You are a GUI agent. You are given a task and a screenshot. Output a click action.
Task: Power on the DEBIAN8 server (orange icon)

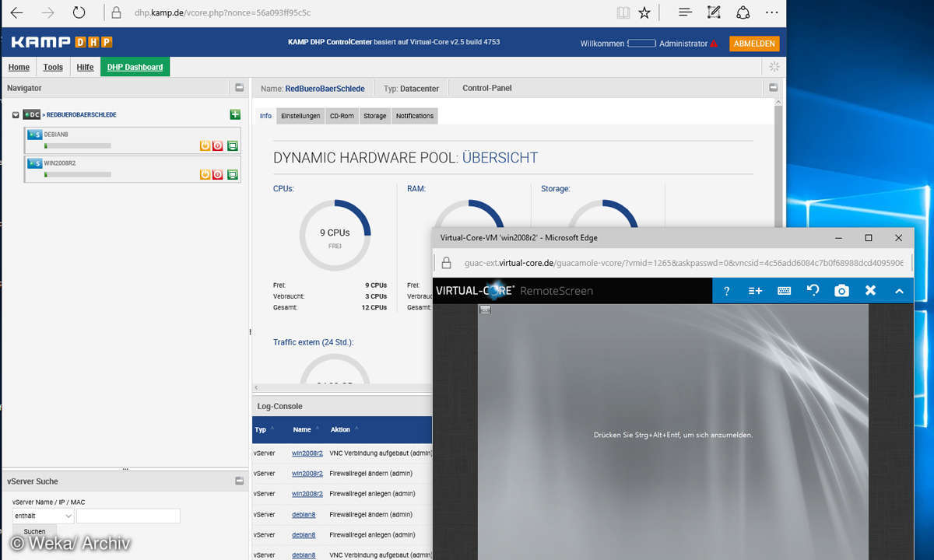point(205,145)
